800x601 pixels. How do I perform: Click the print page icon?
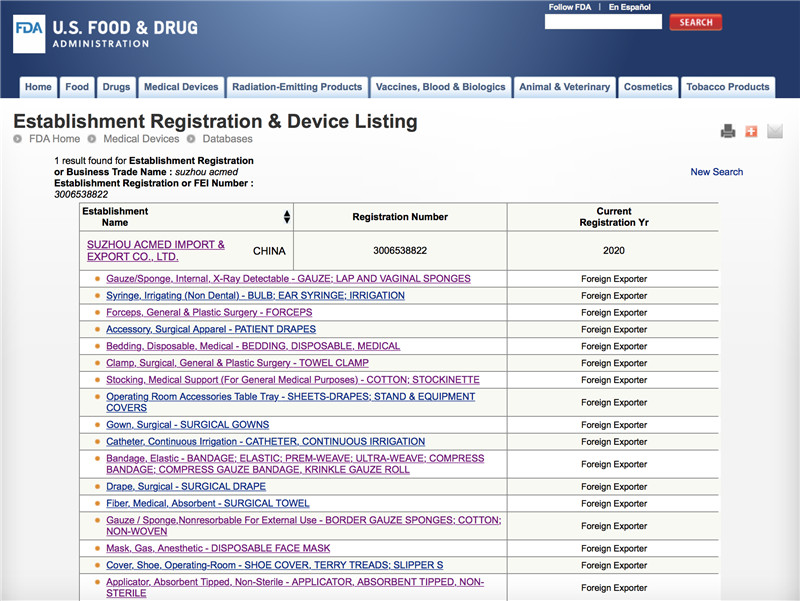tap(728, 131)
